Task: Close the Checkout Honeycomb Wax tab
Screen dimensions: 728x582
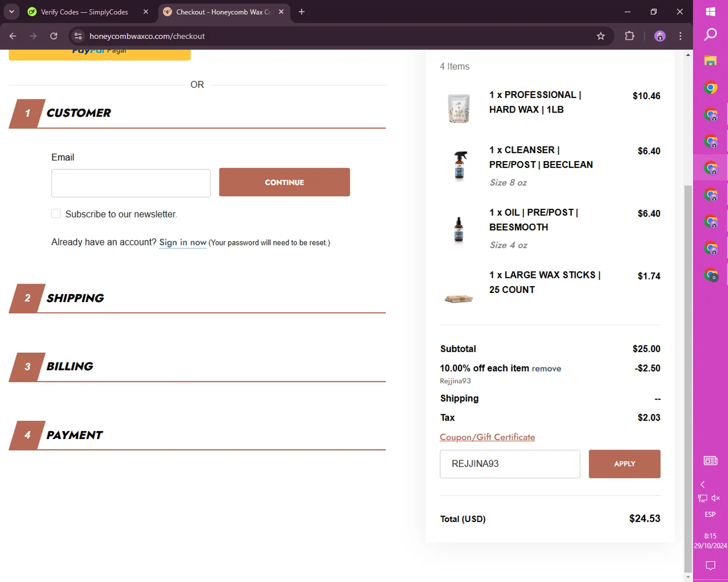Action: click(281, 12)
